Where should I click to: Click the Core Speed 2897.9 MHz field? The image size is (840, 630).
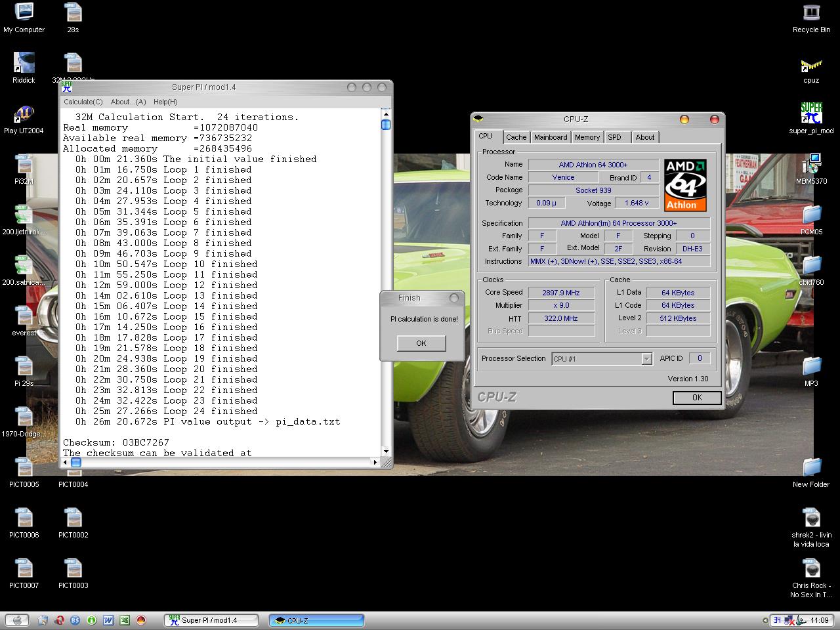(563, 293)
